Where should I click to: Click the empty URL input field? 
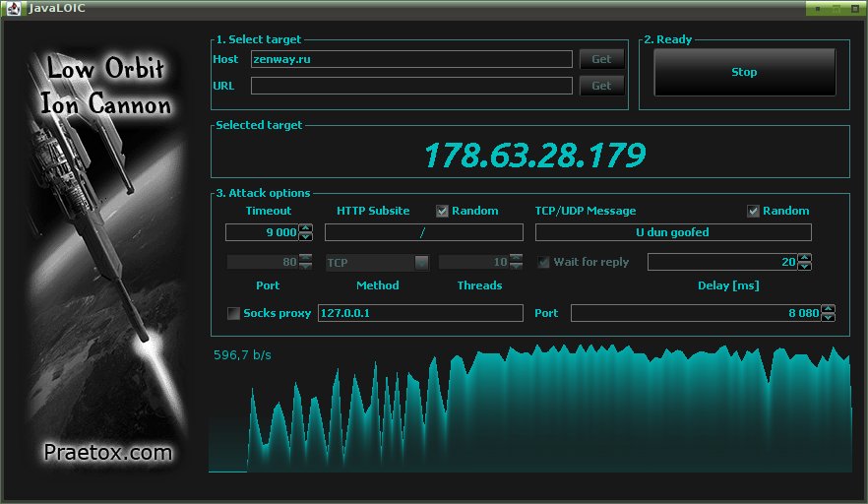click(x=411, y=86)
